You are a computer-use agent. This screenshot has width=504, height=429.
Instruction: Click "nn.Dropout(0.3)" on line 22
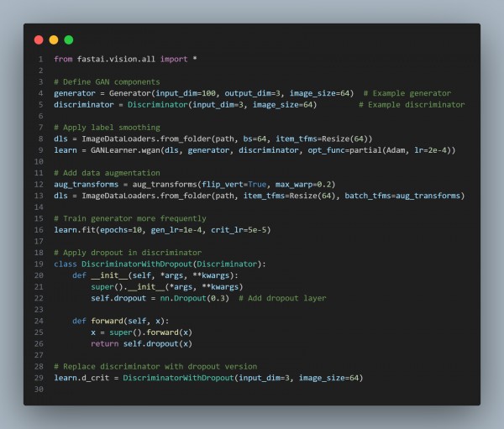point(195,298)
